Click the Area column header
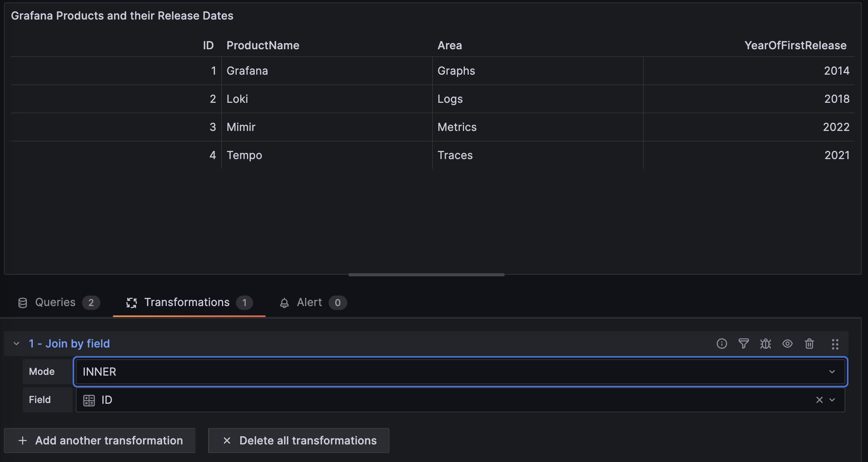The width and height of the screenshot is (868, 462). click(450, 45)
